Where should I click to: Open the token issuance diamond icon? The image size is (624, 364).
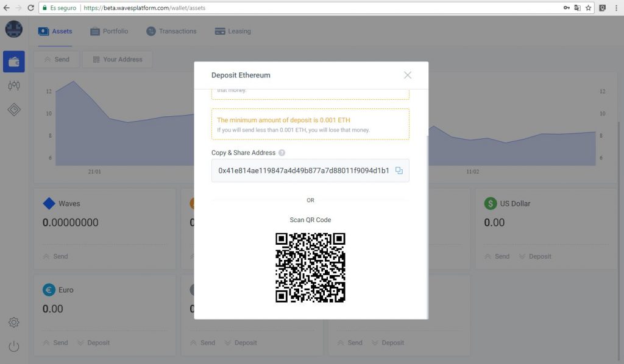(14, 110)
